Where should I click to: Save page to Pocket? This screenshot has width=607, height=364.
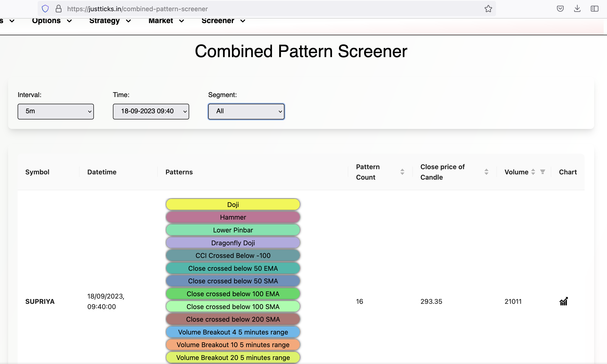pyautogui.click(x=560, y=9)
